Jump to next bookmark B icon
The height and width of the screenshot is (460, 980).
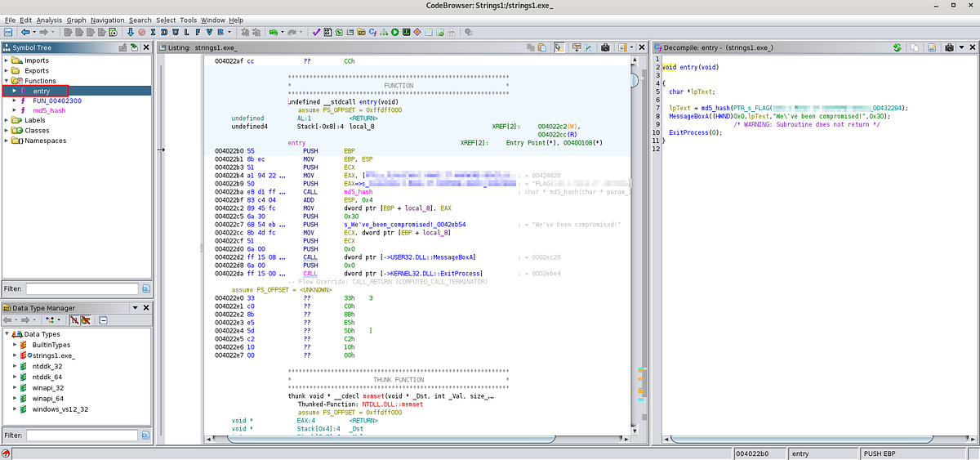pos(220,32)
